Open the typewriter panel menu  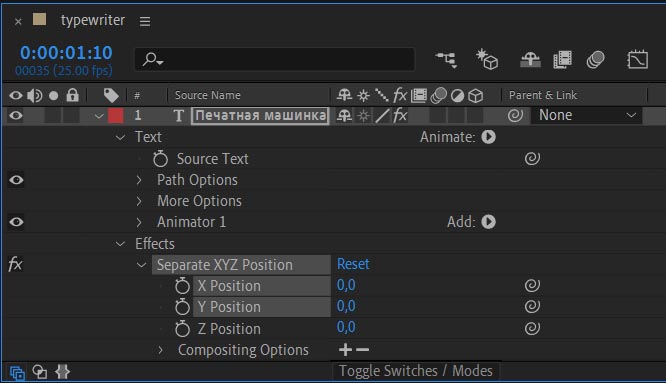point(145,21)
